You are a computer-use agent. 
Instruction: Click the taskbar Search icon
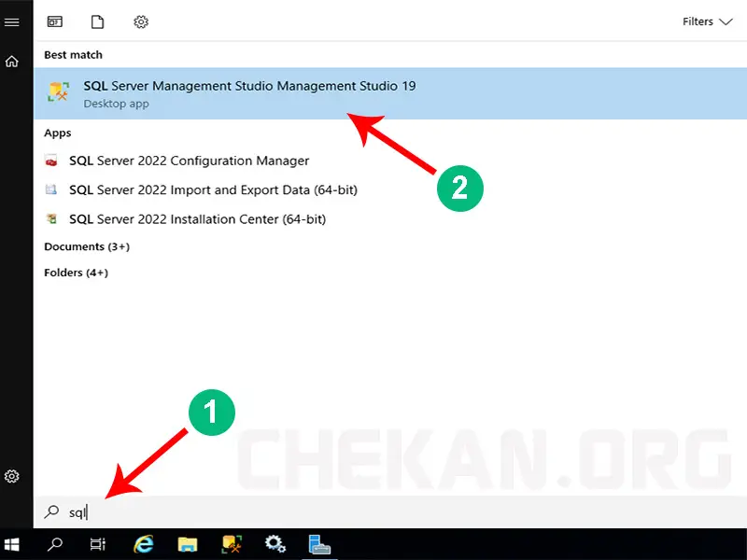55,544
